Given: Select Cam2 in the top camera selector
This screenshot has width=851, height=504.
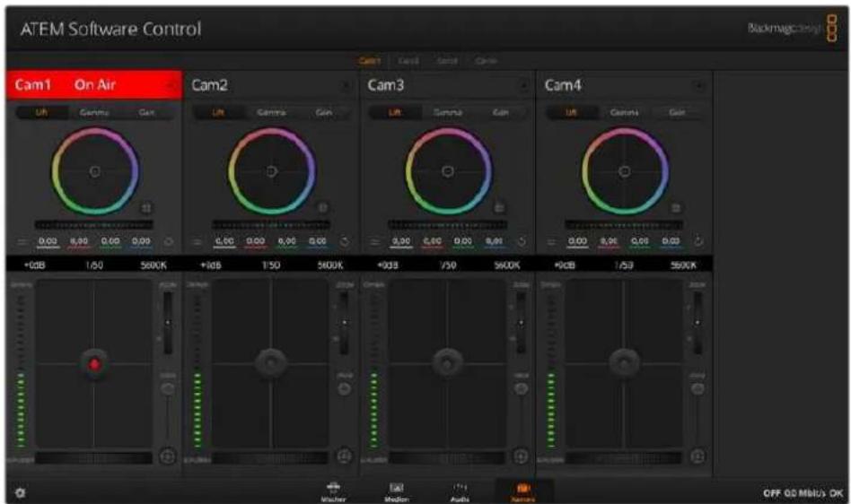Looking at the screenshot, I should pyautogui.click(x=408, y=61).
